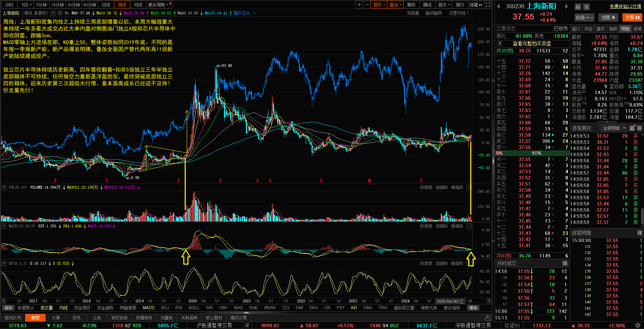Click help icon in MACD panel
The width and height of the screenshot is (644, 329).
pos(4,226)
